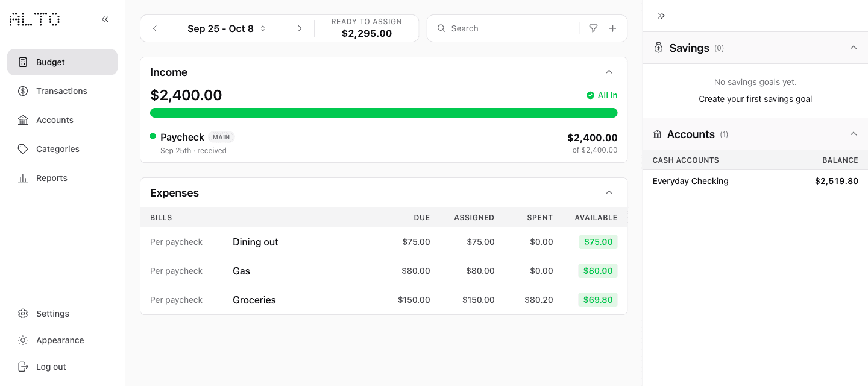Click the Categories tag icon

(23, 149)
